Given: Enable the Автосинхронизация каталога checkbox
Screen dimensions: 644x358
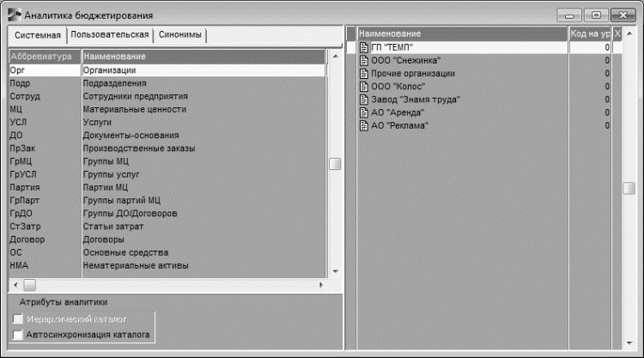Looking at the screenshot, I should (18, 335).
